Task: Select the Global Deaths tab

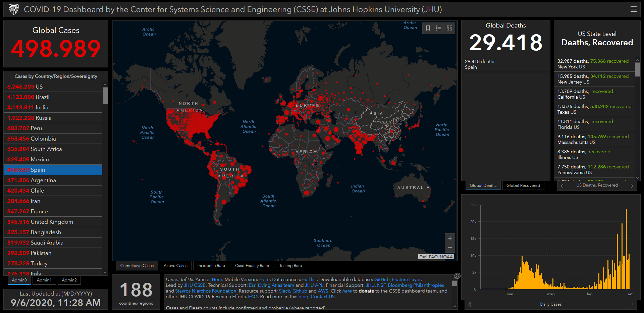Action: [x=483, y=186]
